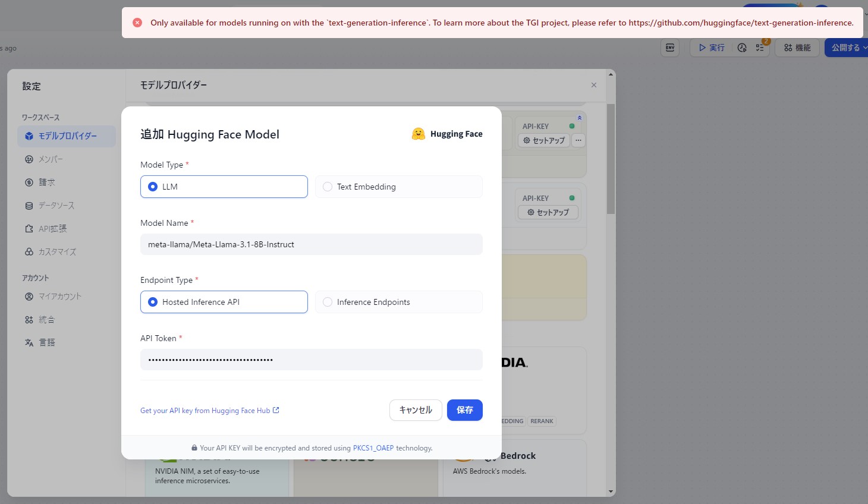Open the 機能 features button

click(797, 48)
